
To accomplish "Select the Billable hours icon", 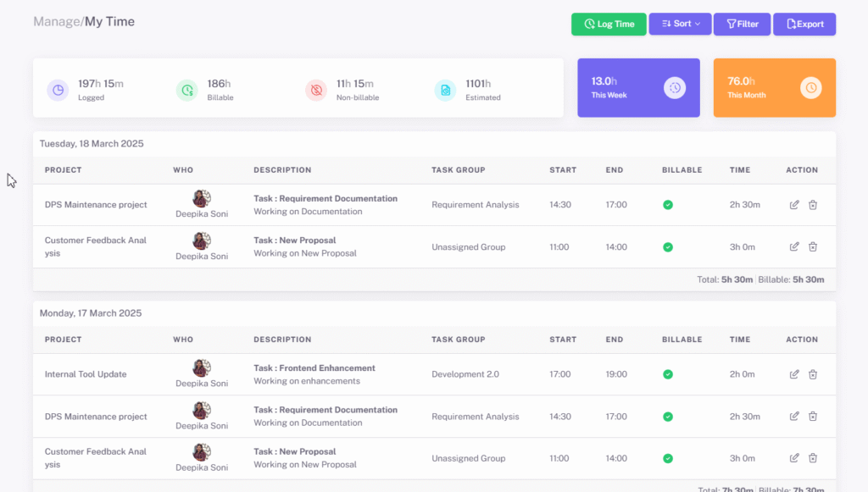I will point(186,90).
